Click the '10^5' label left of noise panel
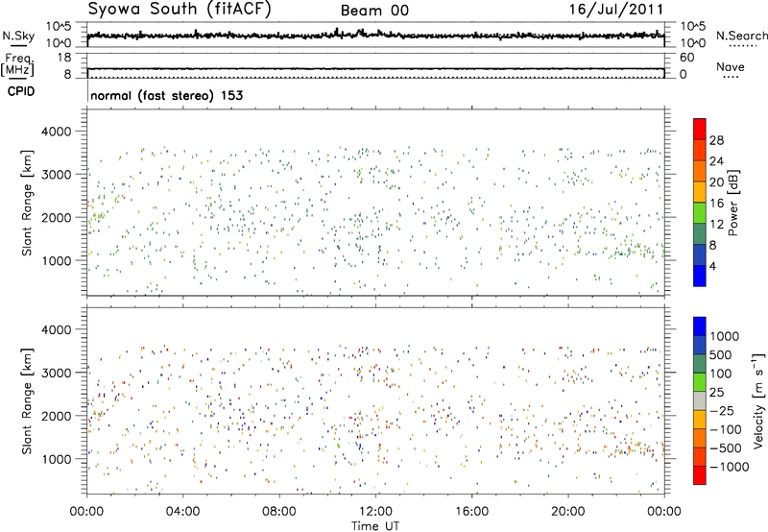This screenshot has height=532, width=768. coord(60,26)
